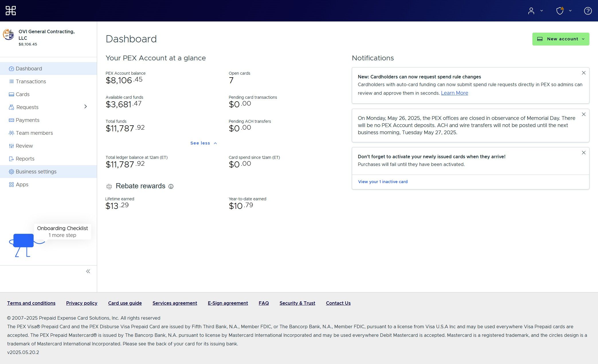
Task: Open Business settings from sidebar
Action: click(36, 171)
